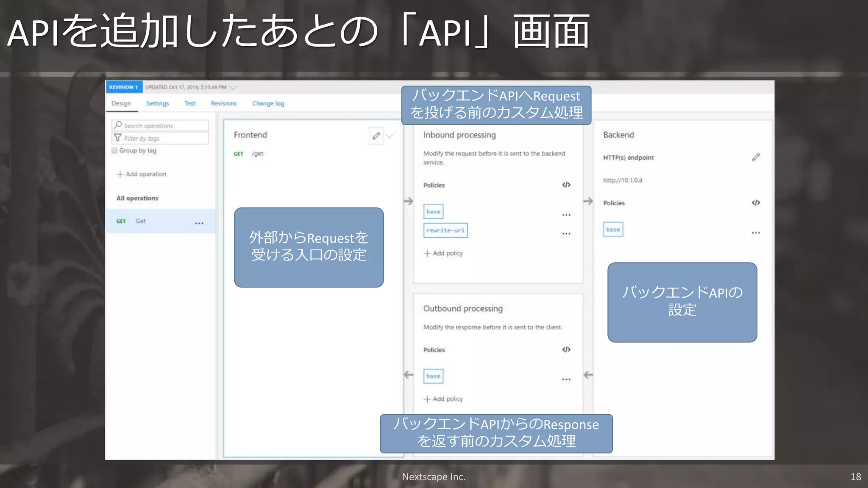Select the GET Get operation
The image size is (868, 488).
click(x=160, y=221)
